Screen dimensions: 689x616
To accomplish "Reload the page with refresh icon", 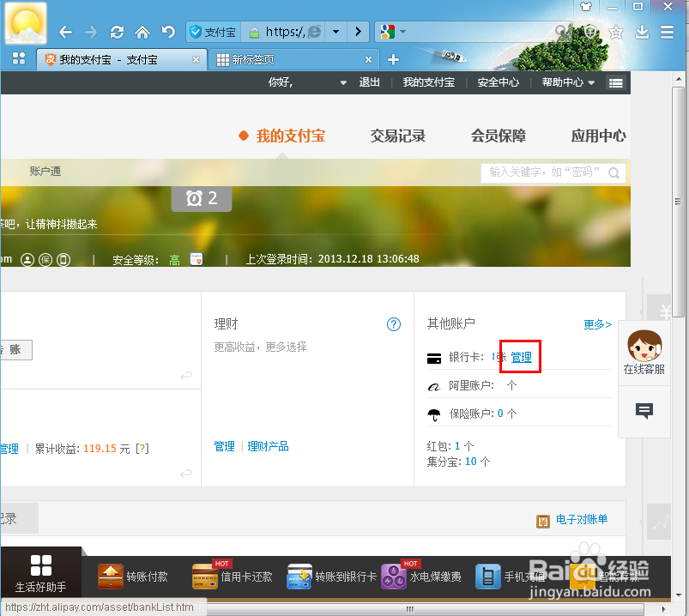I will (x=117, y=32).
